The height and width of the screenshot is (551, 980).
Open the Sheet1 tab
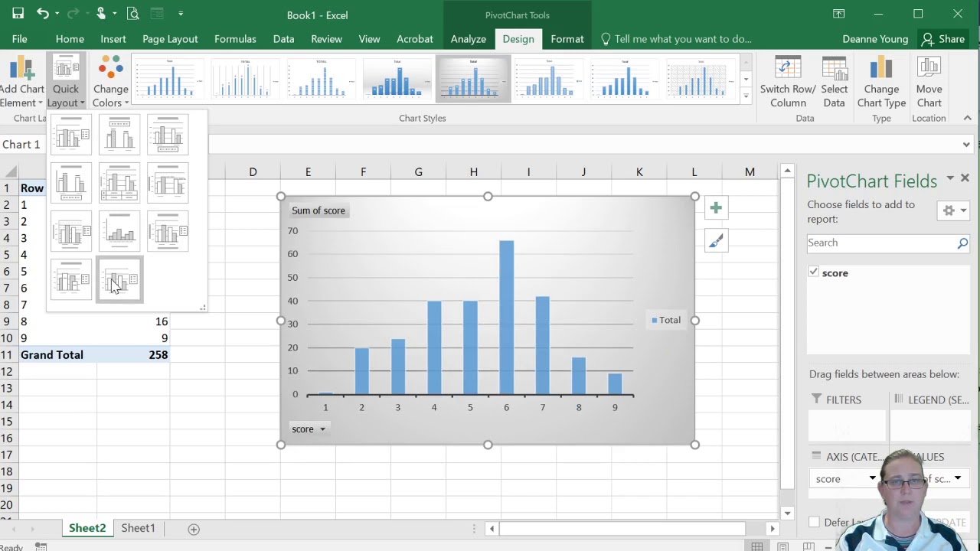[x=138, y=528]
